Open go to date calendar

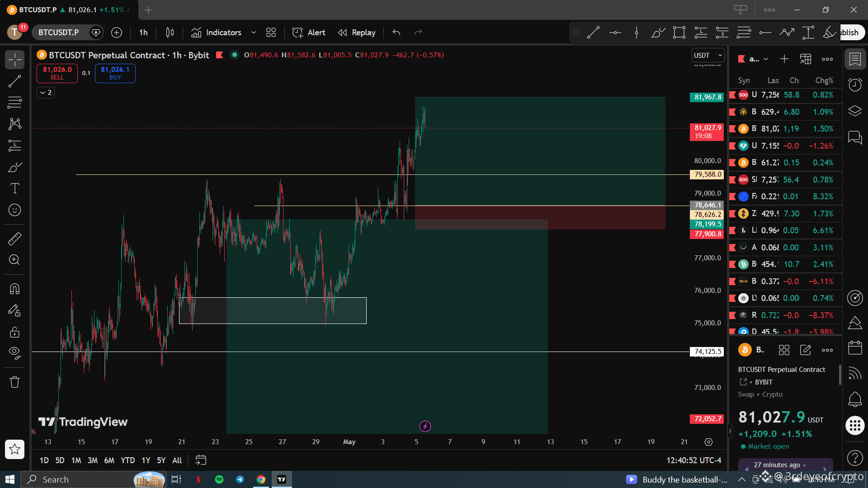(x=201, y=460)
